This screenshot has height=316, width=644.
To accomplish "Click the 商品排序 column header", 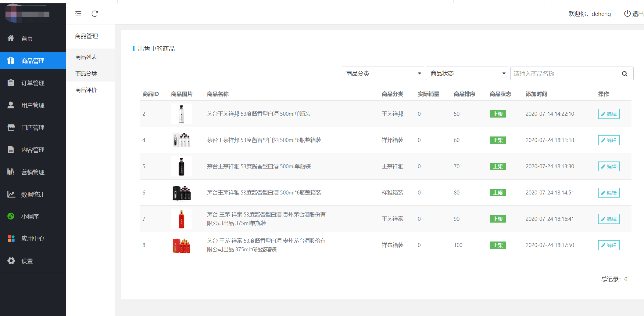I will [464, 94].
